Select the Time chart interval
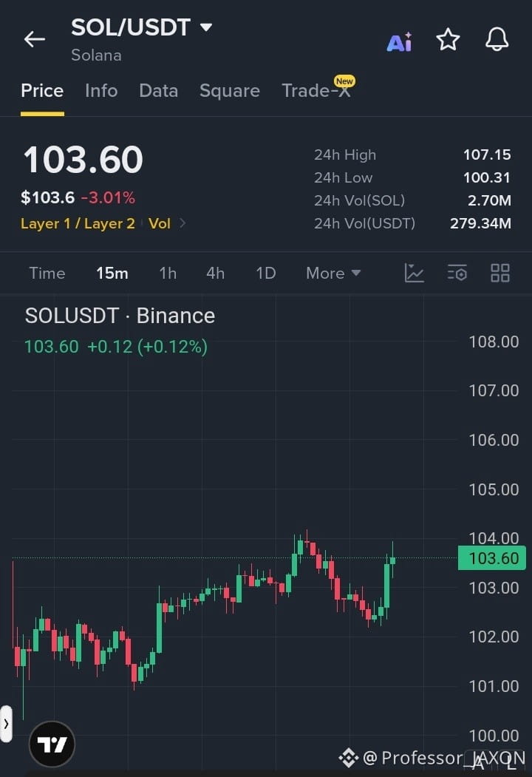 pyautogui.click(x=47, y=273)
